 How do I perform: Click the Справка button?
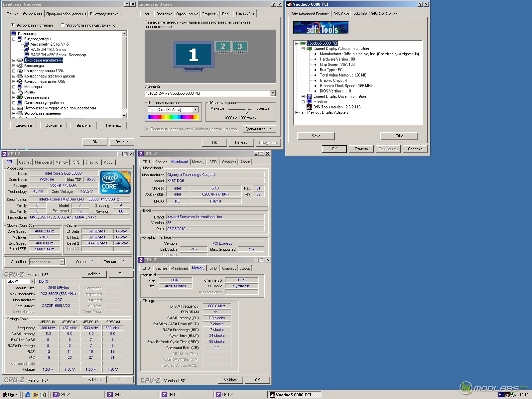tap(415, 149)
